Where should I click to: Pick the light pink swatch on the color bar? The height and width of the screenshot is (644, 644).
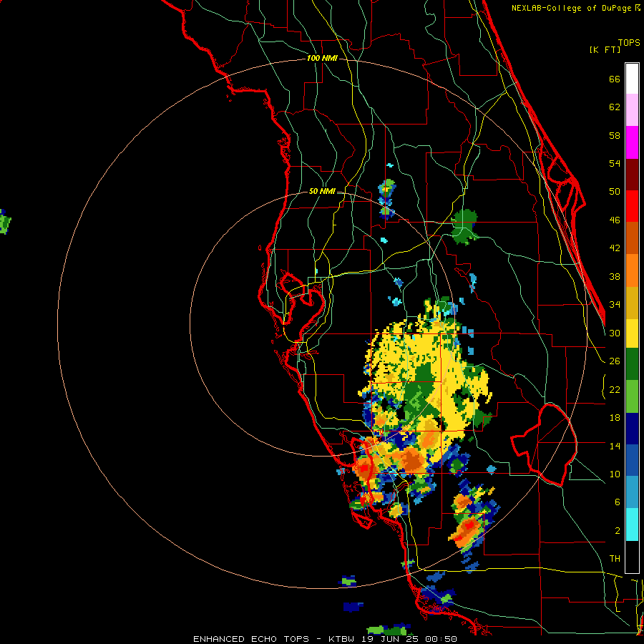632,110
